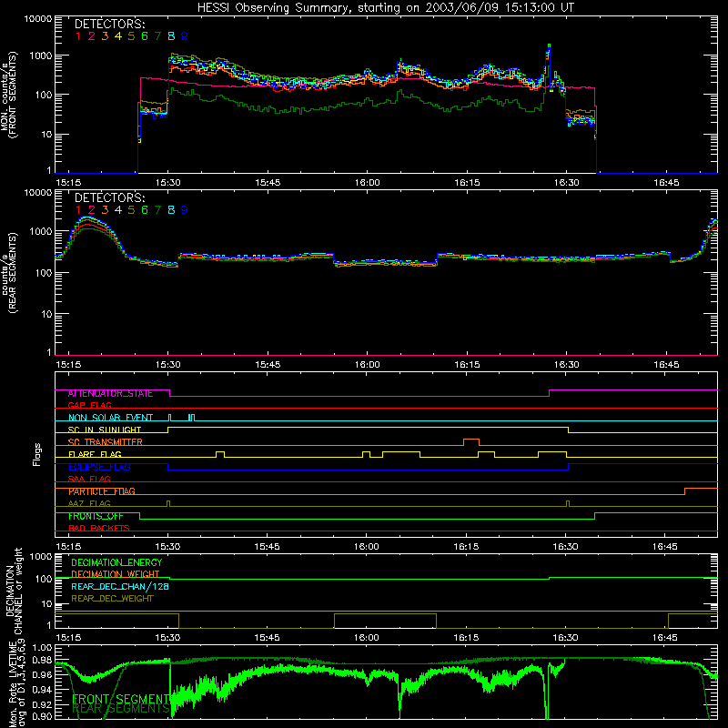Select red detector 1 in front segments legend
The image size is (728, 728).
(x=78, y=36)
